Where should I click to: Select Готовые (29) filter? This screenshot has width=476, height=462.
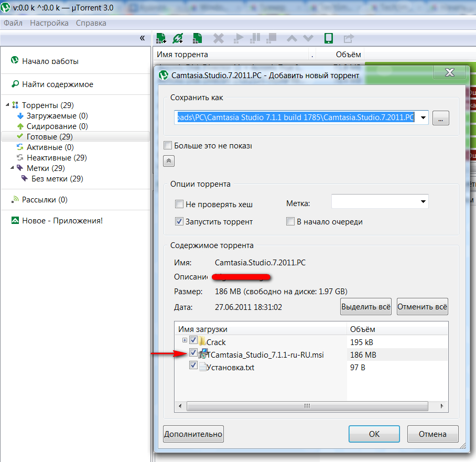click(75, 137)
